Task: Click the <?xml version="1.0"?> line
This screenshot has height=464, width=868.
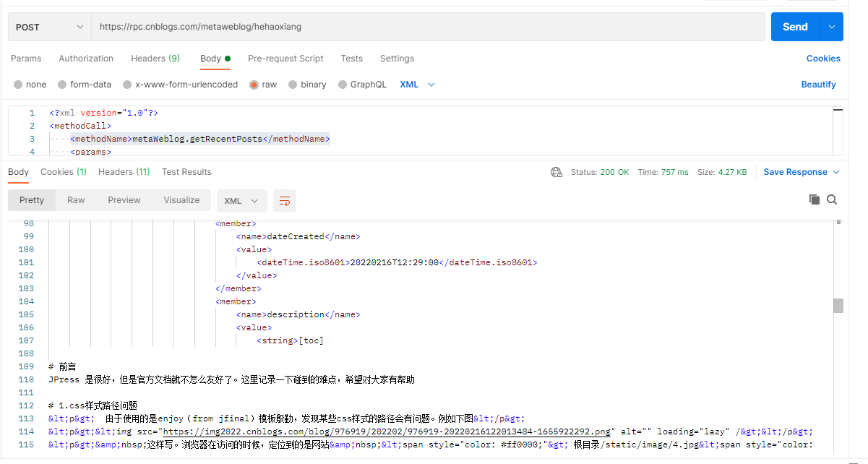Action: pos(103,113)
